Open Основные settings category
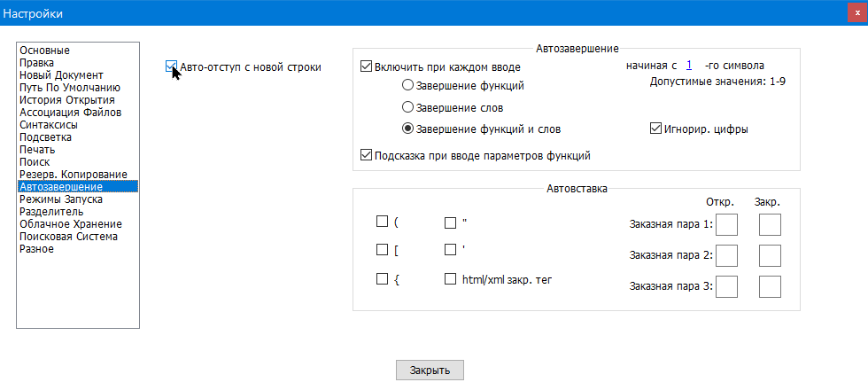The image size is (868, 390). 44,51
